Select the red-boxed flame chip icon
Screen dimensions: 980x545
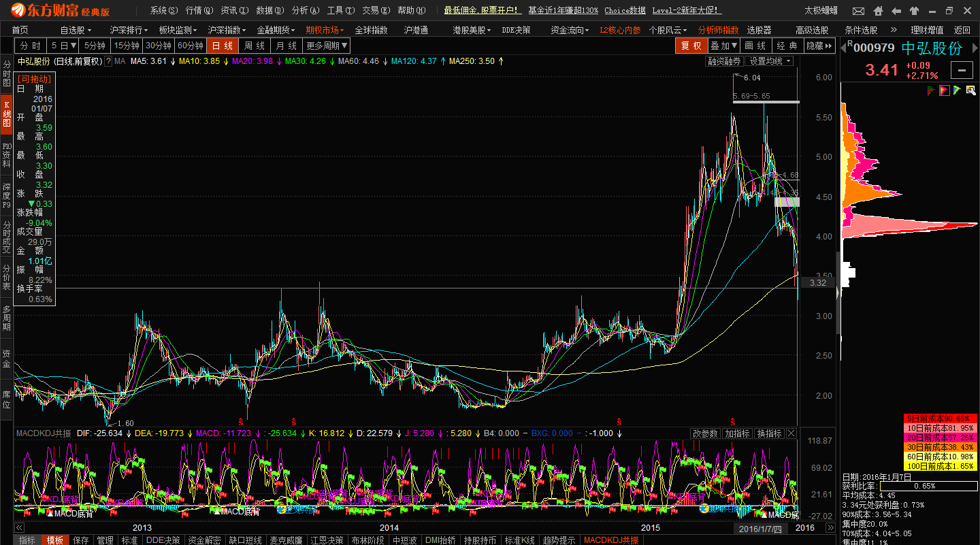pos(945,90)
